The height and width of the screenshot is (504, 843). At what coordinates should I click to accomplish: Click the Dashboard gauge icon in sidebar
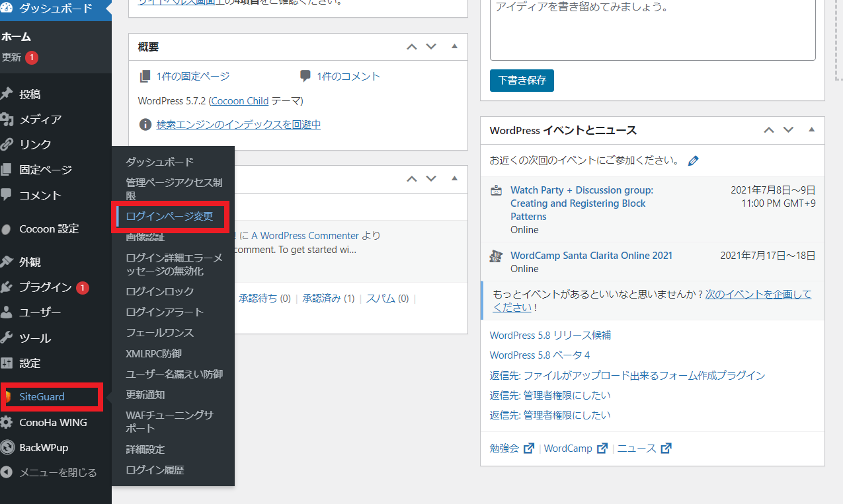pyautogui.click(x=7, y=9)
